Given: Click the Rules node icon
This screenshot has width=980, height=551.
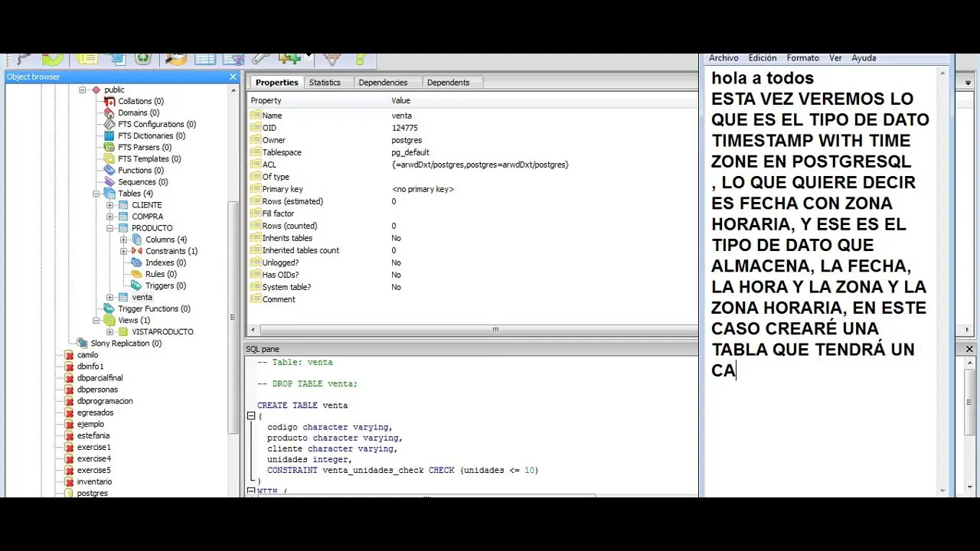Looking at the screenshot, I should 137,274.
